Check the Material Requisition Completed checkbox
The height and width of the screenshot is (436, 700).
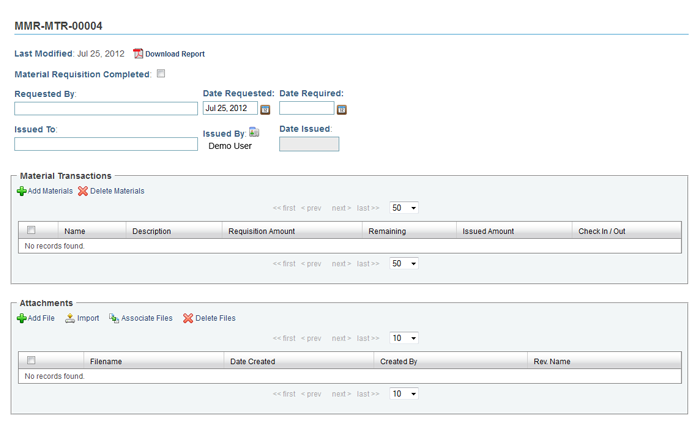pyautogui.click(x=161, y=74)
